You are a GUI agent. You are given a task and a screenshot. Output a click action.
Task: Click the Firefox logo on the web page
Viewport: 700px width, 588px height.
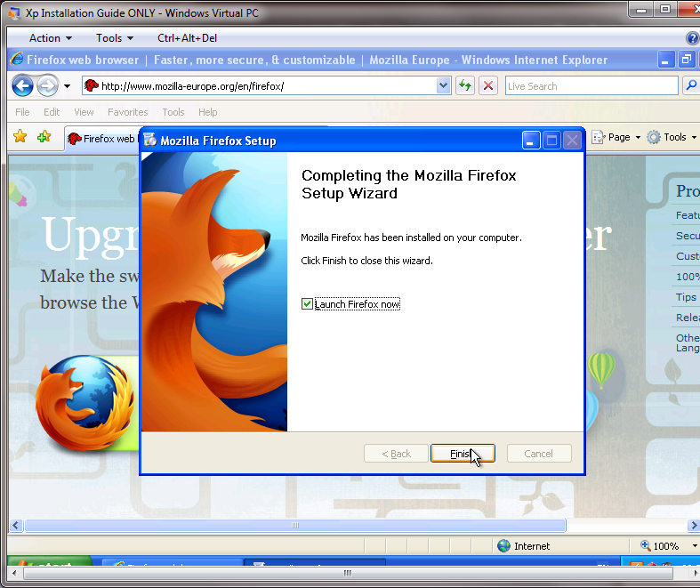[84, 403]
